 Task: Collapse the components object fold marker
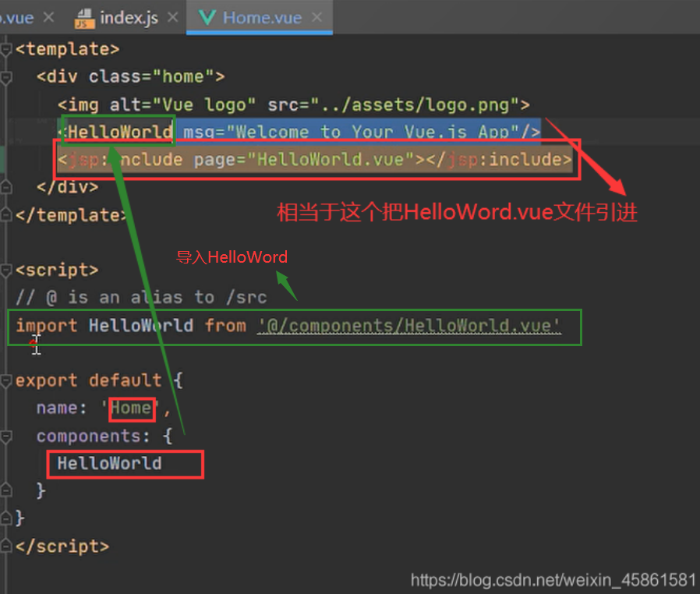click(5, 436)
